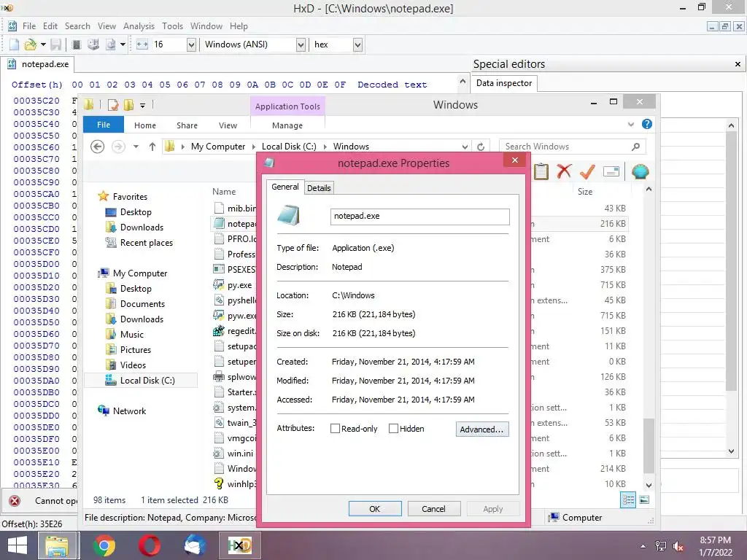Open the dropdown arrow beside disk image icon
Screen dimensions: 747x560
[x=123, y=44]
